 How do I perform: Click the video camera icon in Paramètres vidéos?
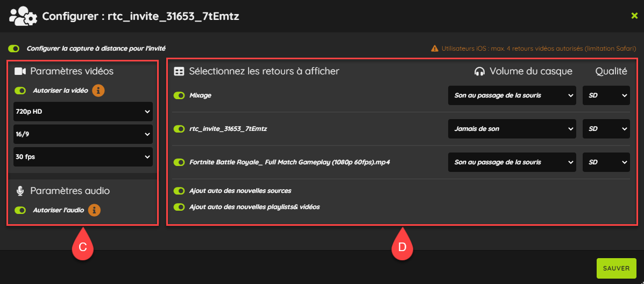coord(20,71)
